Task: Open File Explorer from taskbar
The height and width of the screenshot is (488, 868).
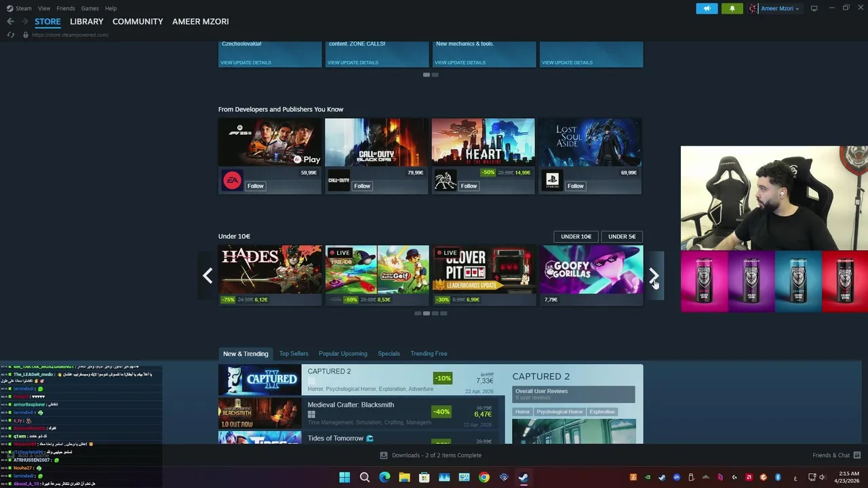Action: 404,477
